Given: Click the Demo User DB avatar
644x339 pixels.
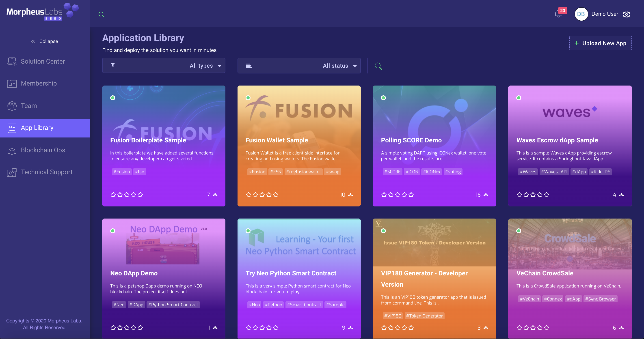Looking at the screenshot, I should click(x=581, y=14).
